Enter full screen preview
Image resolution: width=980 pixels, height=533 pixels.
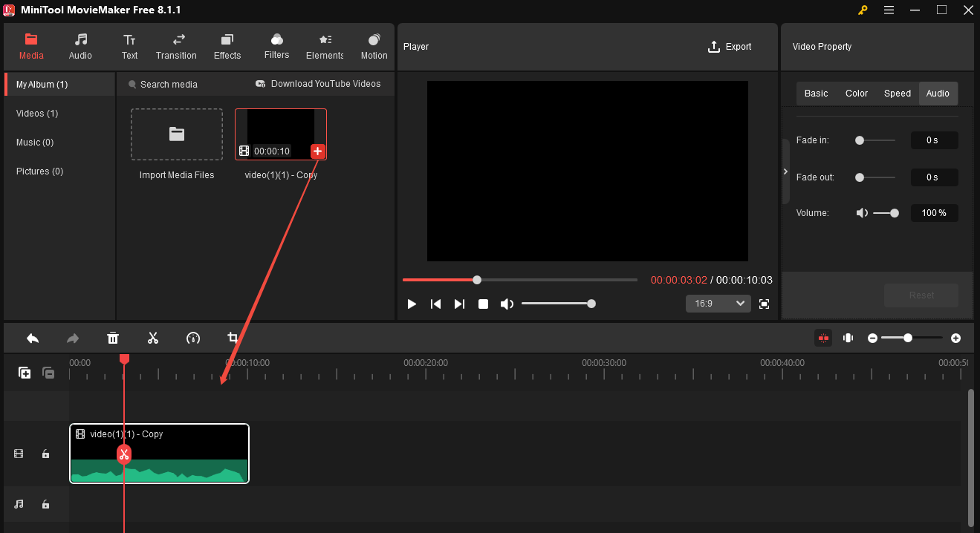click(764, 304)
